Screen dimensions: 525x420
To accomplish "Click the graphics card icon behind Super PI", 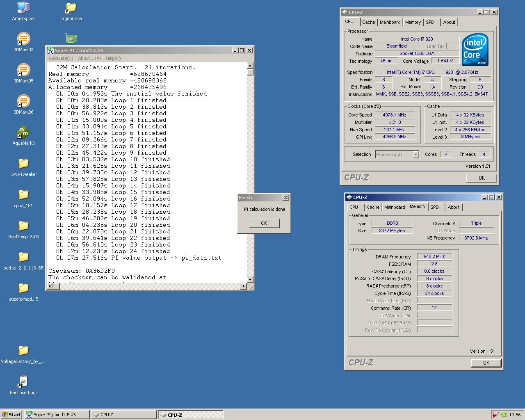I will tap(72, 39).
